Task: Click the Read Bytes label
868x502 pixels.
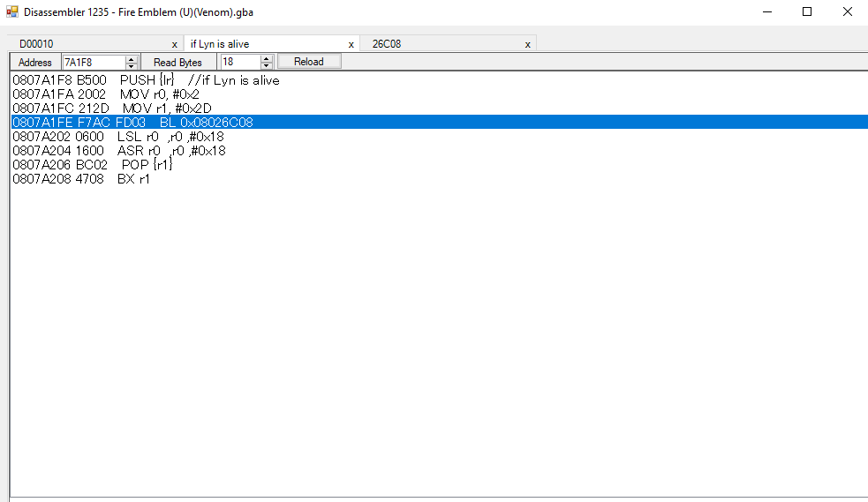Action: [x=177, y=63]
